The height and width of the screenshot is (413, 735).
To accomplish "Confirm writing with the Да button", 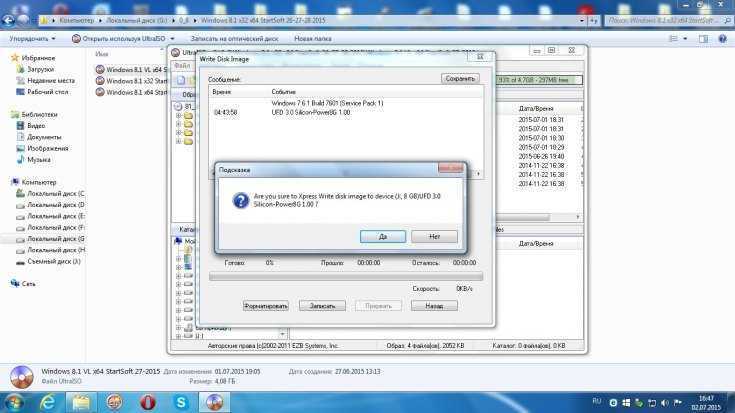I will pyautogui.click(x=382, y=237).
